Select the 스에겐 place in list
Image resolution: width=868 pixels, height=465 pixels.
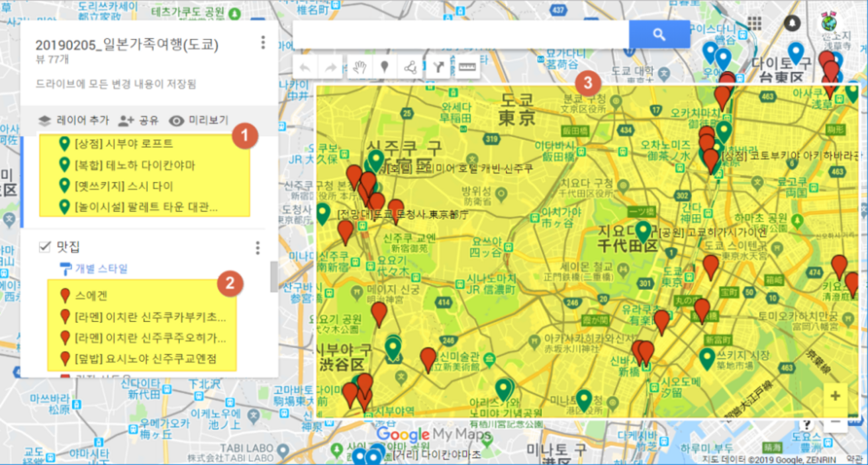[x=91, y=296]
